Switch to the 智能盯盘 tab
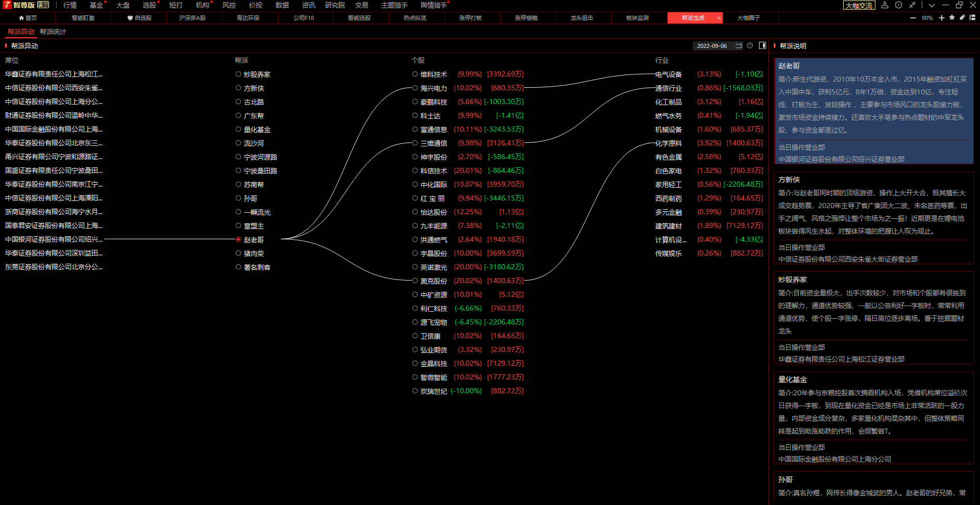This screenshot has width=980, height=505. [x=83, y=18]
